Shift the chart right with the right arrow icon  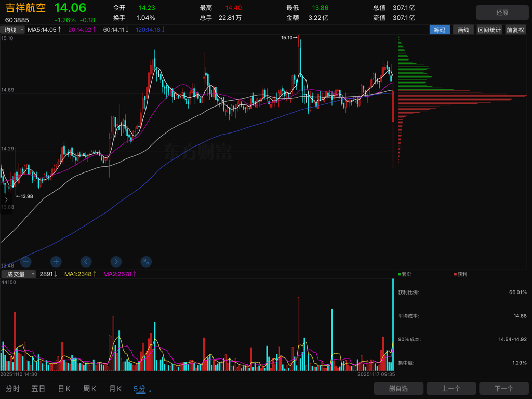(116, 262)
